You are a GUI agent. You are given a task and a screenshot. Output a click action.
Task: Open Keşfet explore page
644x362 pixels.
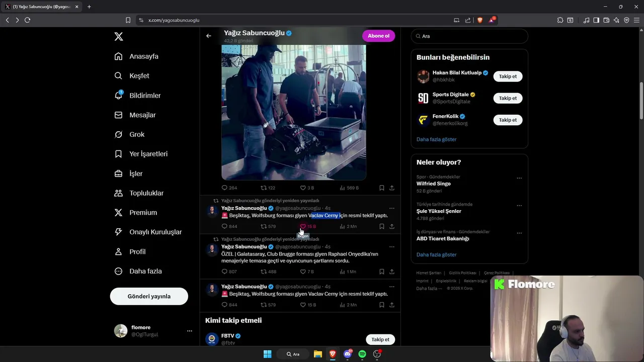(132, 76)
